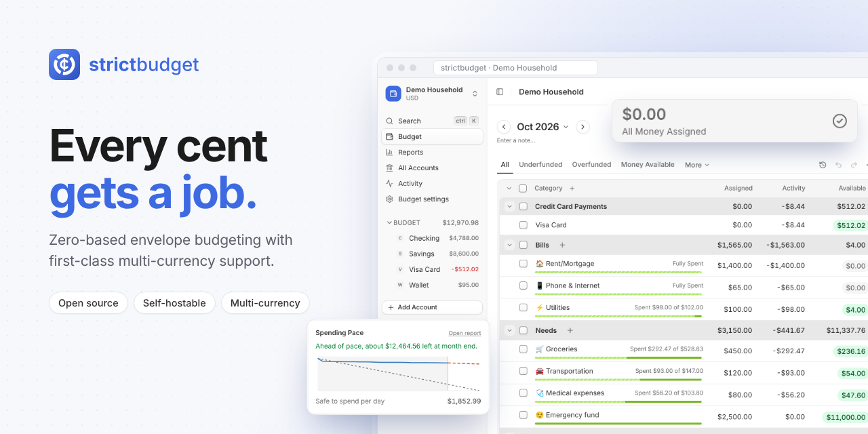
Task: Click the plus icon next to Needs group
Action: coord(570,330)
